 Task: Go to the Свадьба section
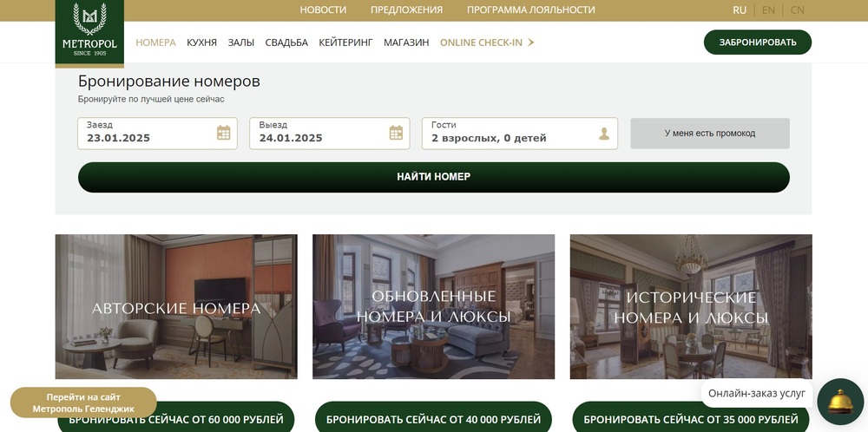click(286, 43)
